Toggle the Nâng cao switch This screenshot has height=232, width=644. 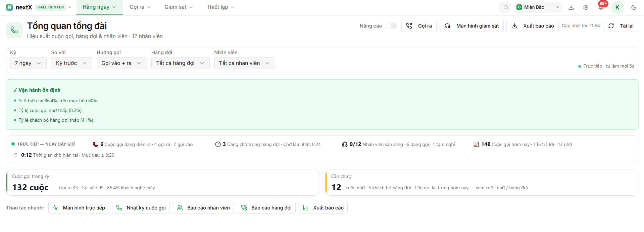click(x=391, y=26)
